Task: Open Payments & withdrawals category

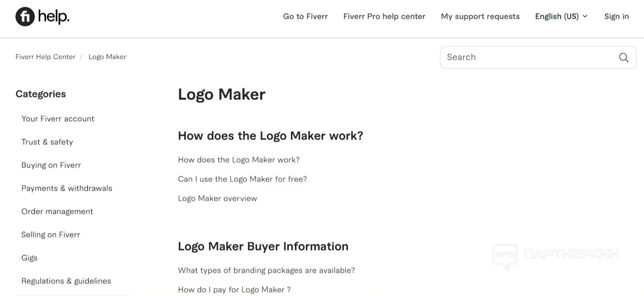Action: (67, 188)
